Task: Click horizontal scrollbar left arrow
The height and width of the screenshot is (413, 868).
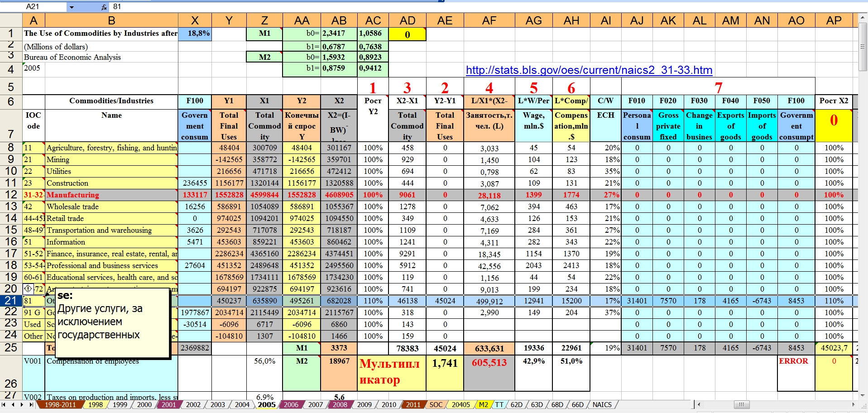Action: [699, 404]
